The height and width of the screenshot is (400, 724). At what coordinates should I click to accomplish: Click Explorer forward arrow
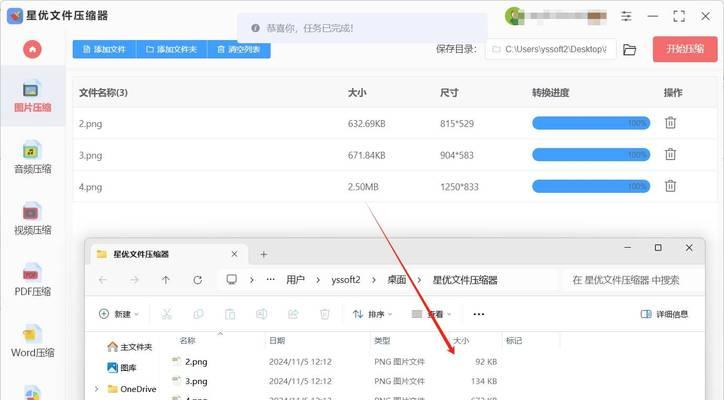134,280
